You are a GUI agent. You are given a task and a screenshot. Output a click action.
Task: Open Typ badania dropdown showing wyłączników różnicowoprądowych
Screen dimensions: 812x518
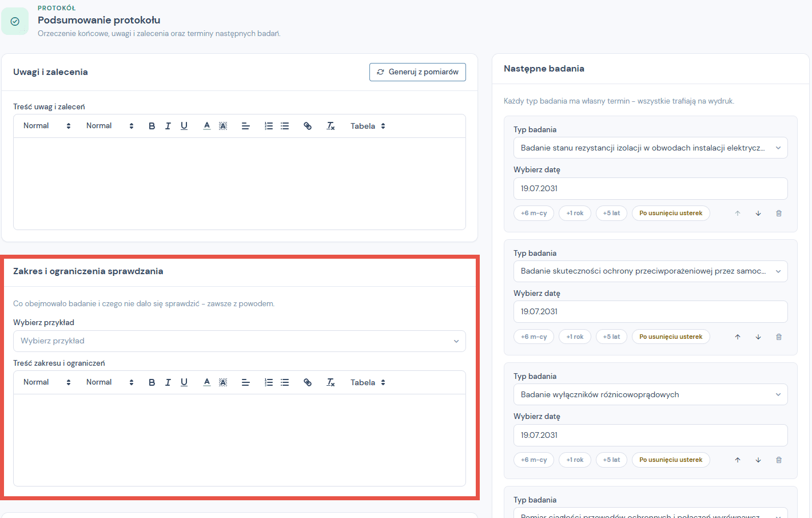[651, 394]
